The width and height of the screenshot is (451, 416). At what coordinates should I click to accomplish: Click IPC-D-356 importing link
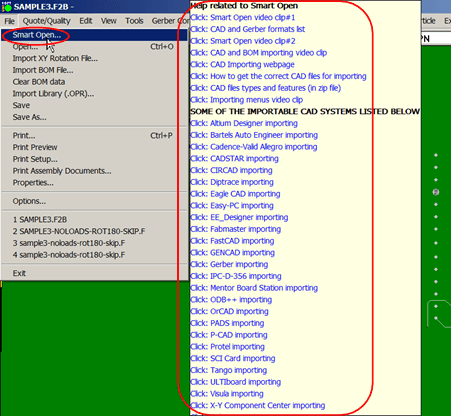(236, 276)
